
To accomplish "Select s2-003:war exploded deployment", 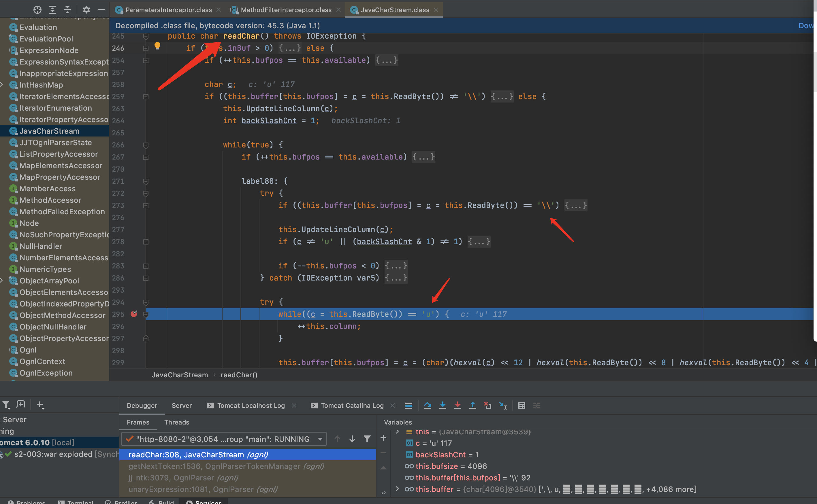I will click(59, 454).
